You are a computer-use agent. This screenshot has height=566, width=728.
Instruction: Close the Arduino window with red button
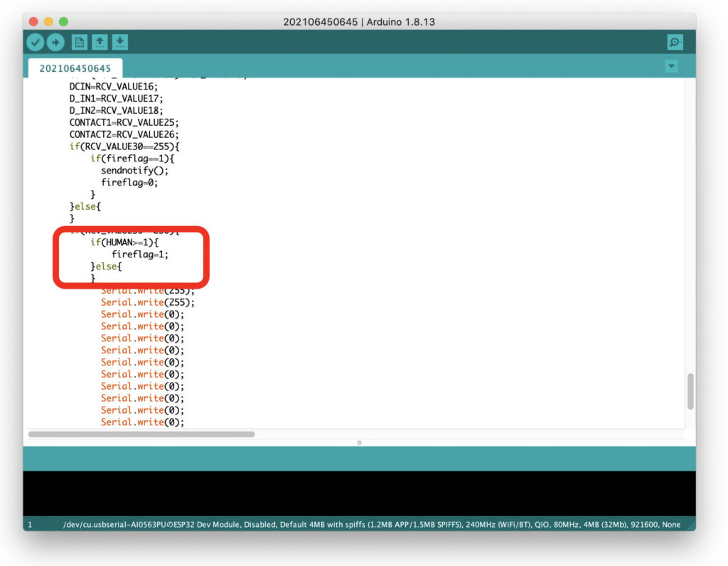35,22
